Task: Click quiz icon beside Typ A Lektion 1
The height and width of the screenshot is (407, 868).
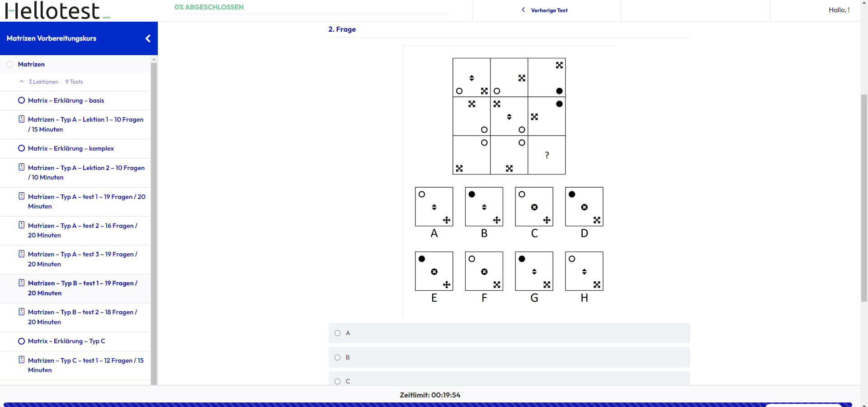Action: click(21, 119)
